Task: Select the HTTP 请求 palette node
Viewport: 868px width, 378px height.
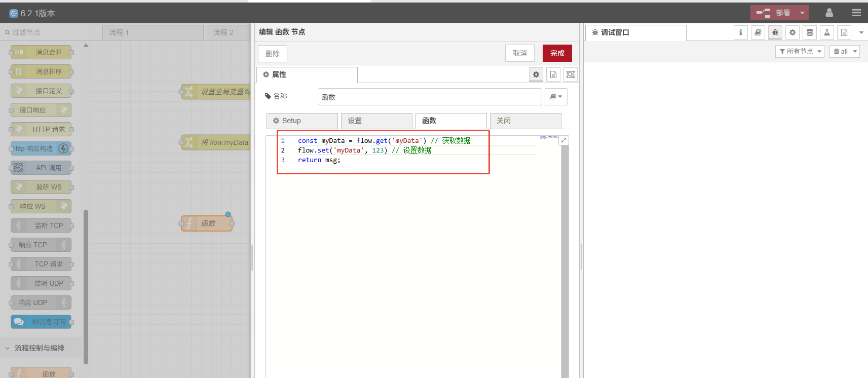Action: click(x=41, y=129)
